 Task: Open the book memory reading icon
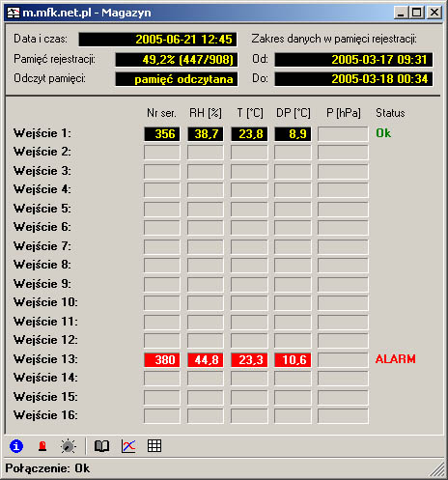click(x=101, y=446)
